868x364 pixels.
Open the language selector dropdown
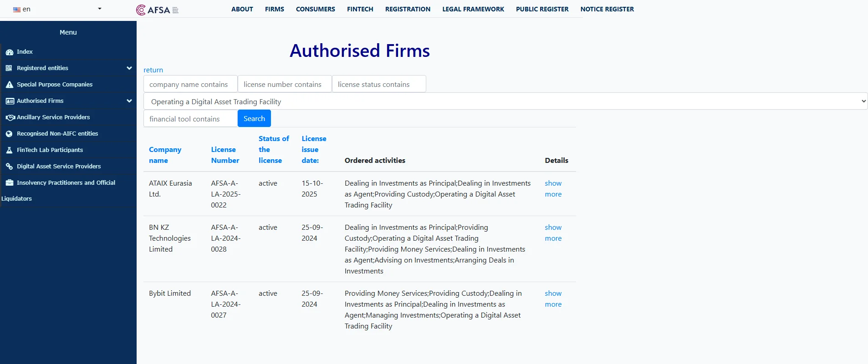coord(57,9)
